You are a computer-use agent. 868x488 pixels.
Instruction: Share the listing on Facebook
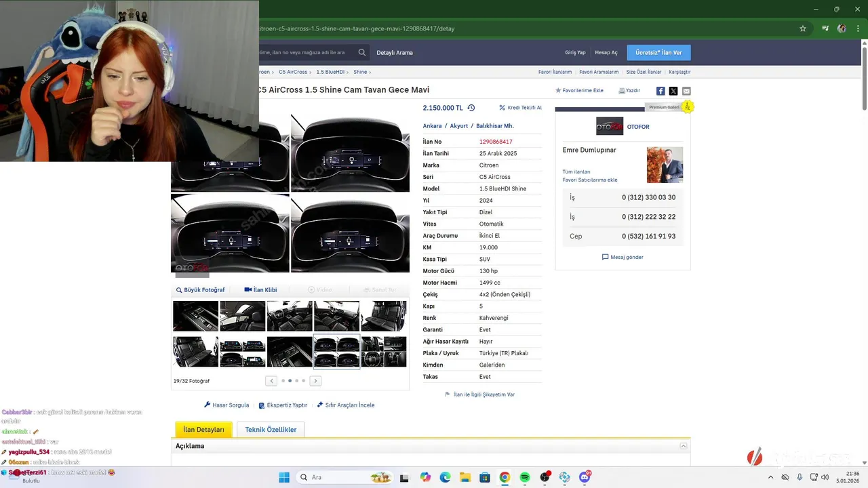click(660, 91)
